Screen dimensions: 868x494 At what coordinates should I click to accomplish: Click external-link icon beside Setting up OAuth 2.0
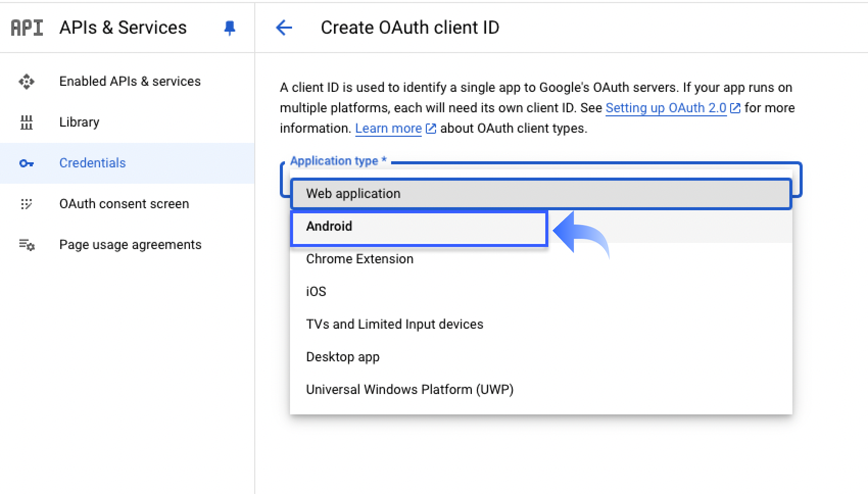[x=735, y=108]
